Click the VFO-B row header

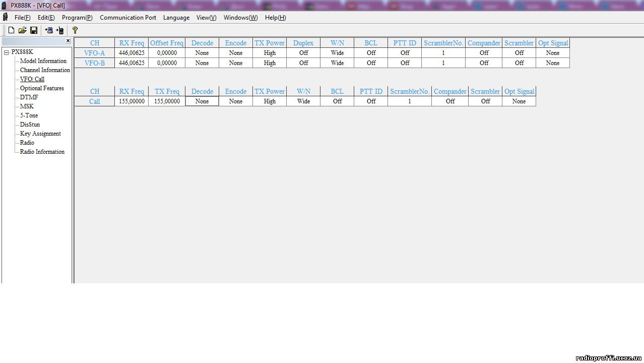[95, 63]
